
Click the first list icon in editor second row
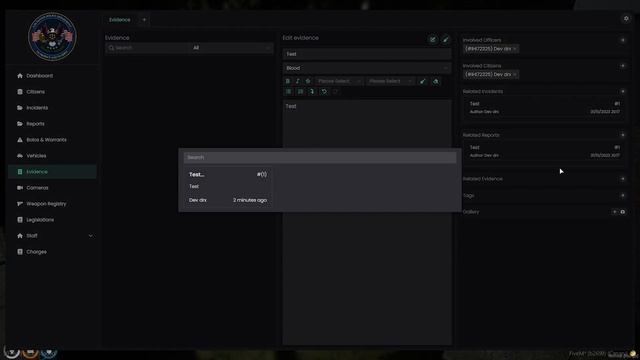[x=288, y=92]
